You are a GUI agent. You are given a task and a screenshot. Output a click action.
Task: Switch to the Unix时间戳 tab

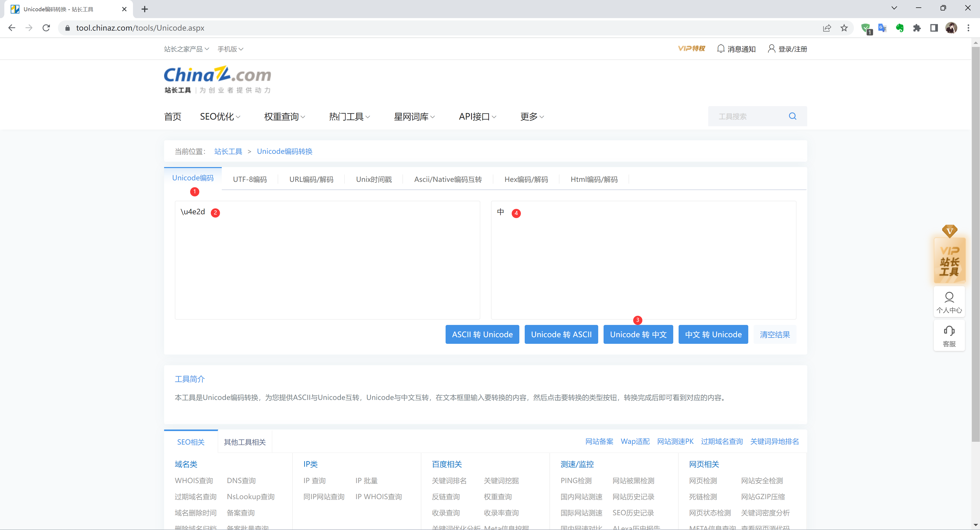[x=374, y=179]
